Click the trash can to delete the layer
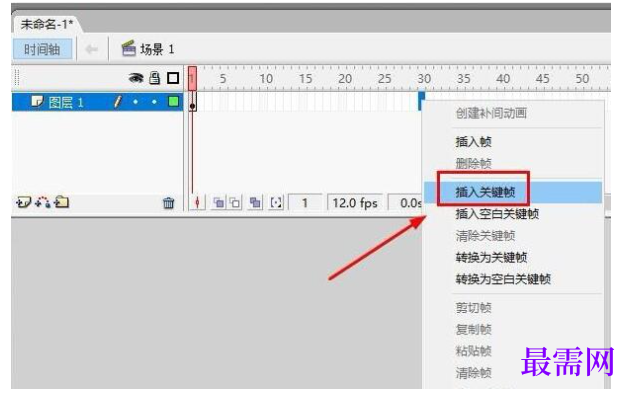633x393 pixels. (168, 202)
